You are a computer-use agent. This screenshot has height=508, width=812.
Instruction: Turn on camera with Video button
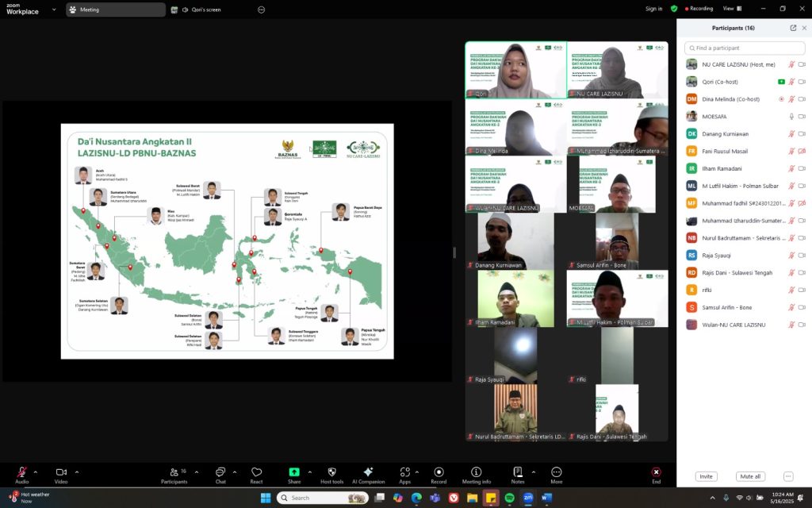click(61, 473)
